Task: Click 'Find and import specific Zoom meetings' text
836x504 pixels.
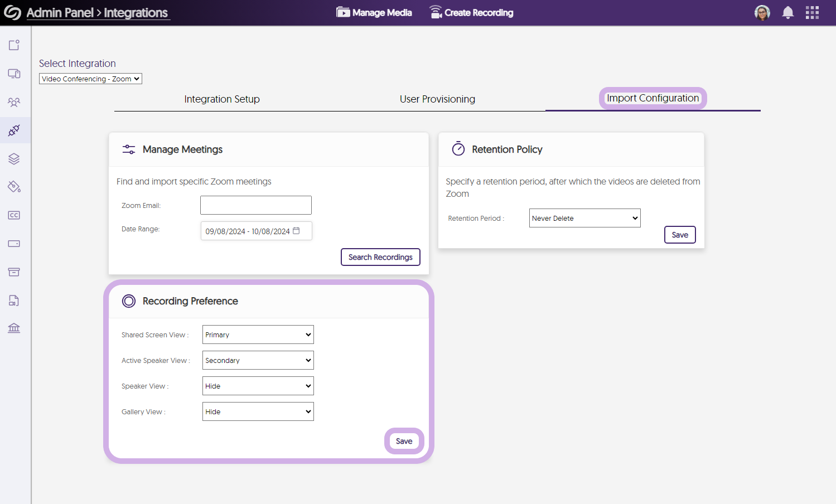Action: pyautogui.click(x=194, y=182)
